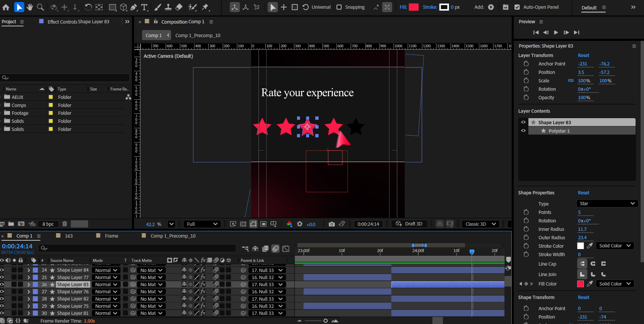644x324 pixels.
Task: Click the Draft 3D button
Action: coord(409,224)
